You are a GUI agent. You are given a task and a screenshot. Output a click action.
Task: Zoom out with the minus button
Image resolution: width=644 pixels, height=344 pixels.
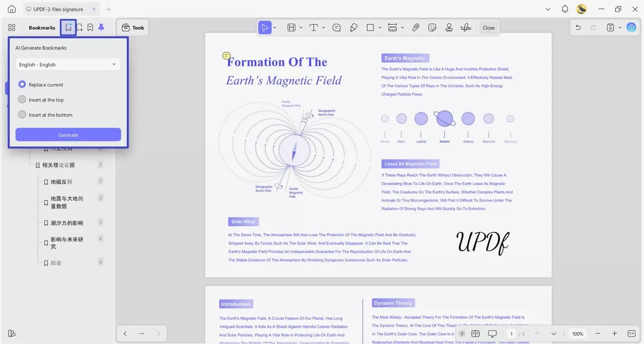[x=598, y=334]
